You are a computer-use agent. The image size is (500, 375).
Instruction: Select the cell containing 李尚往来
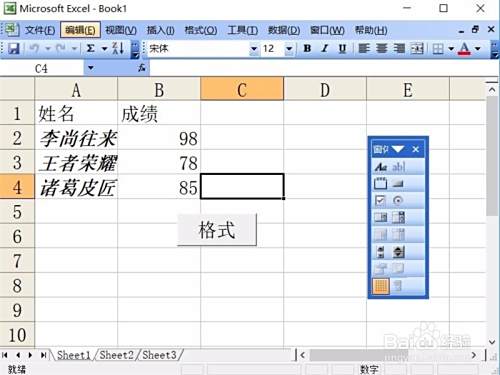click(76, 138)
